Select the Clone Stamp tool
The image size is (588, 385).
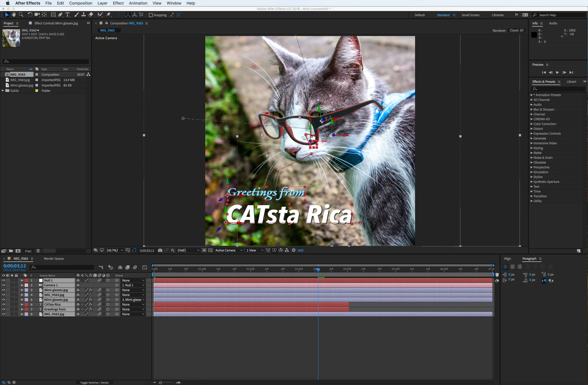[x=84, y=15]
